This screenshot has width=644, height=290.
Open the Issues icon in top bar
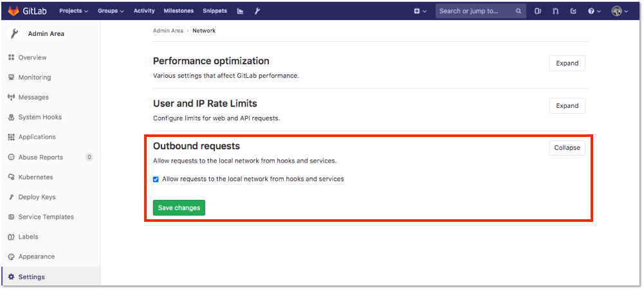point(538,11)
